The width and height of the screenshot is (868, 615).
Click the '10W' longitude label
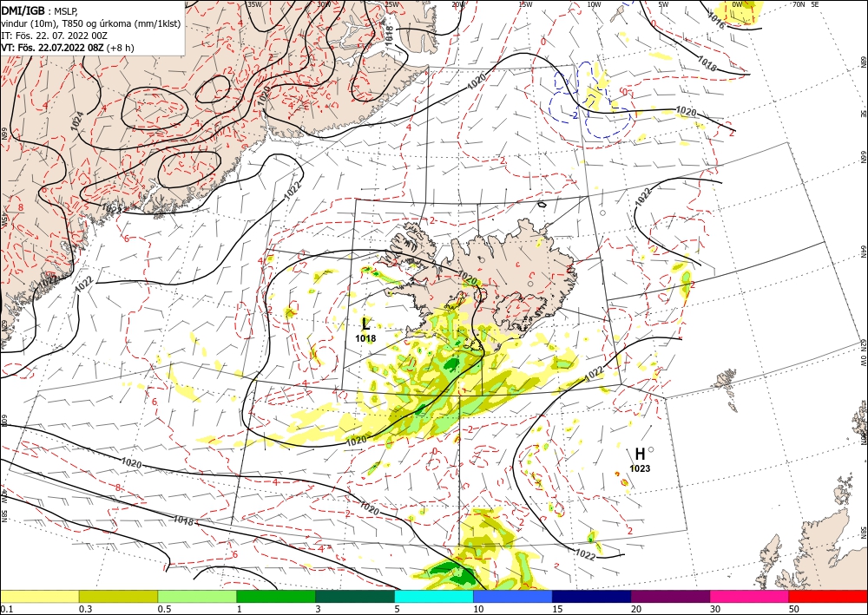click(594, 3)
